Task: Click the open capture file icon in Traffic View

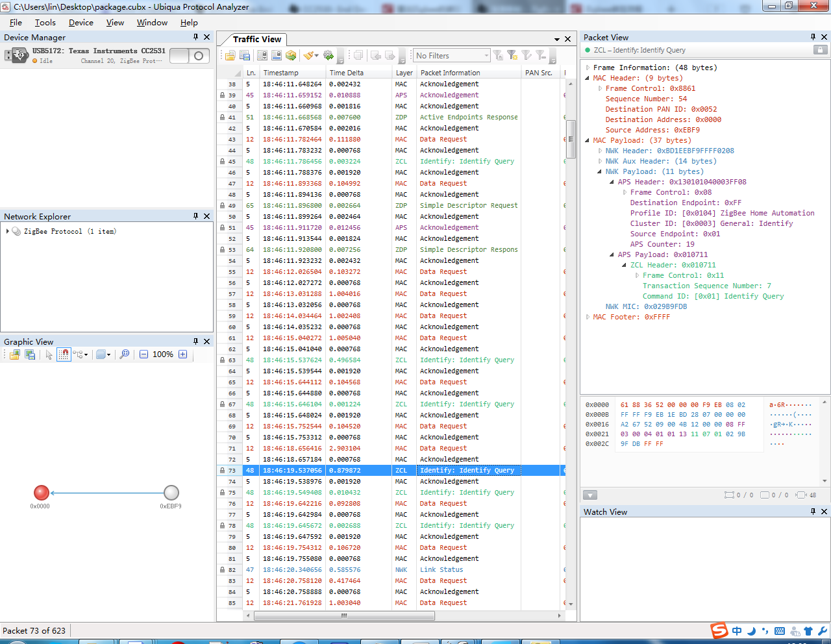Action: click(230, 56)
